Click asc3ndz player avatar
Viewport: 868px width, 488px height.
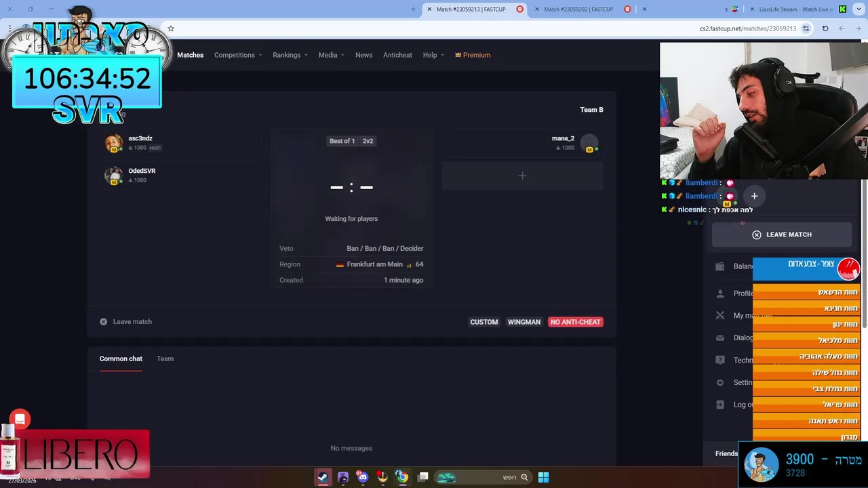tap(113, 143)
